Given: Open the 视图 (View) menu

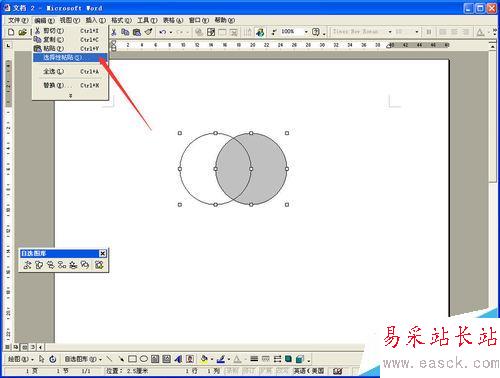Looking at the screenshot, I should 70,20.
